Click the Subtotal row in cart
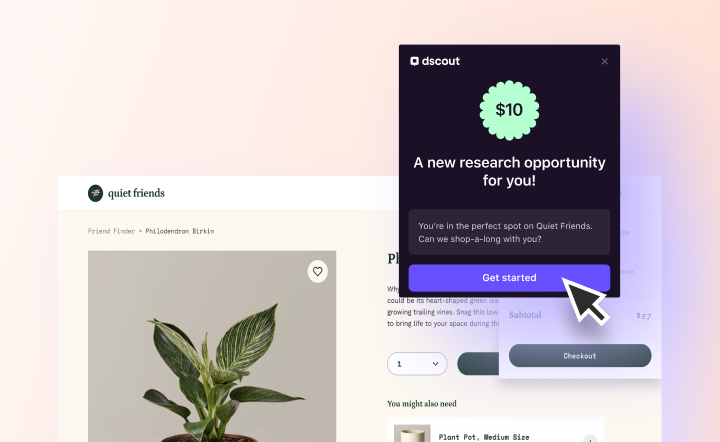The width and height of the screenshot is (720, 442). 580,315
